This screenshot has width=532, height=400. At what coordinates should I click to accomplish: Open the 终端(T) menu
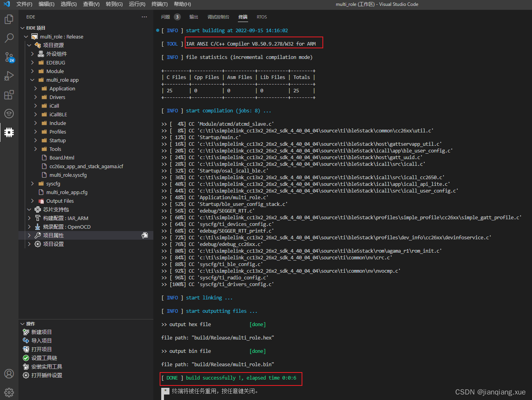click(x=159, y=4)
